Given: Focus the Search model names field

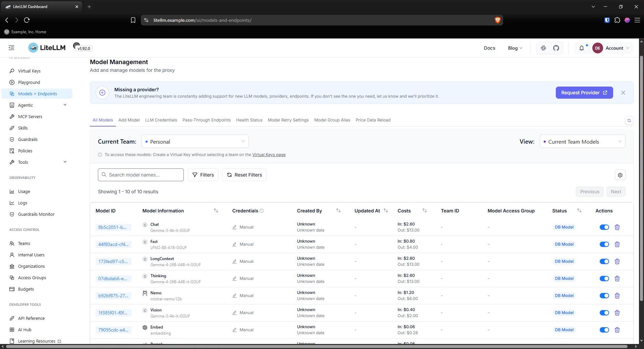Looking at the screenshot, I should [141, 175].
